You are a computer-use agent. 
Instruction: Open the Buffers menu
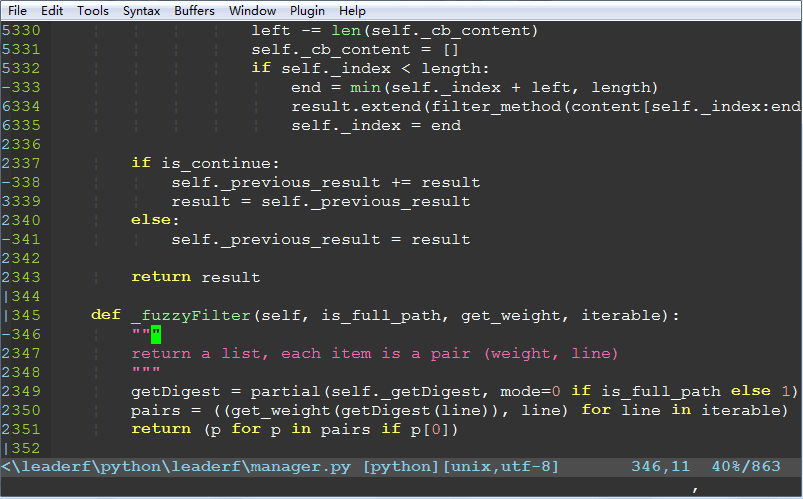tap(194, 11)
